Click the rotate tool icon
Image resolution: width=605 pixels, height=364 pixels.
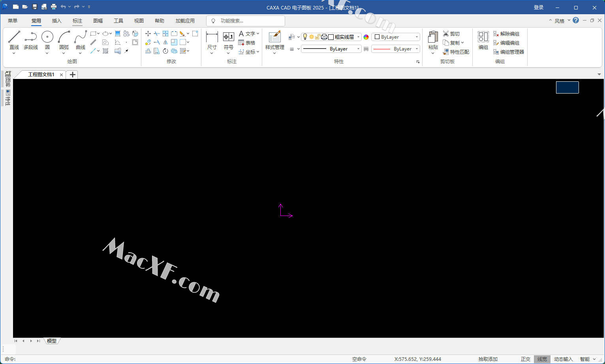point(165,51)
